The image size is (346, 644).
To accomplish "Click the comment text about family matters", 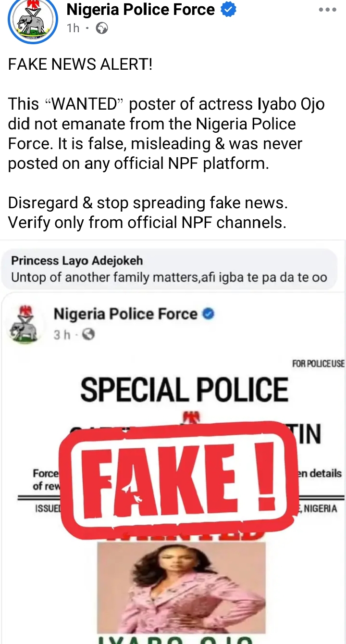I will 168,278.
